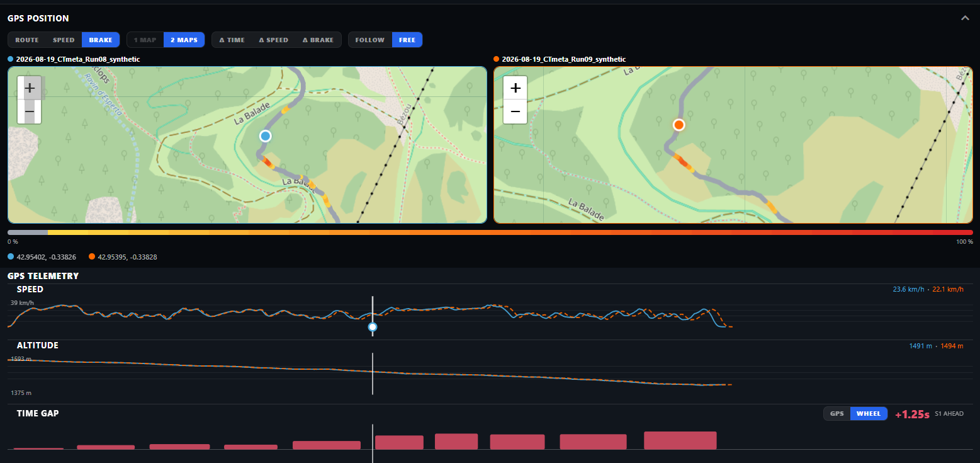This screenshot has width=980, height=463.
Task: Click the Run09_synthetic session label
Action: pos(564,59)
